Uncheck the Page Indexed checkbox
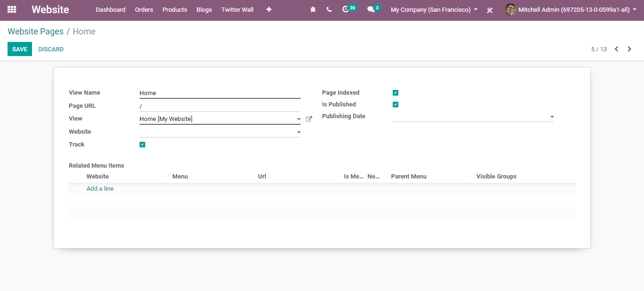 [396, 93]
